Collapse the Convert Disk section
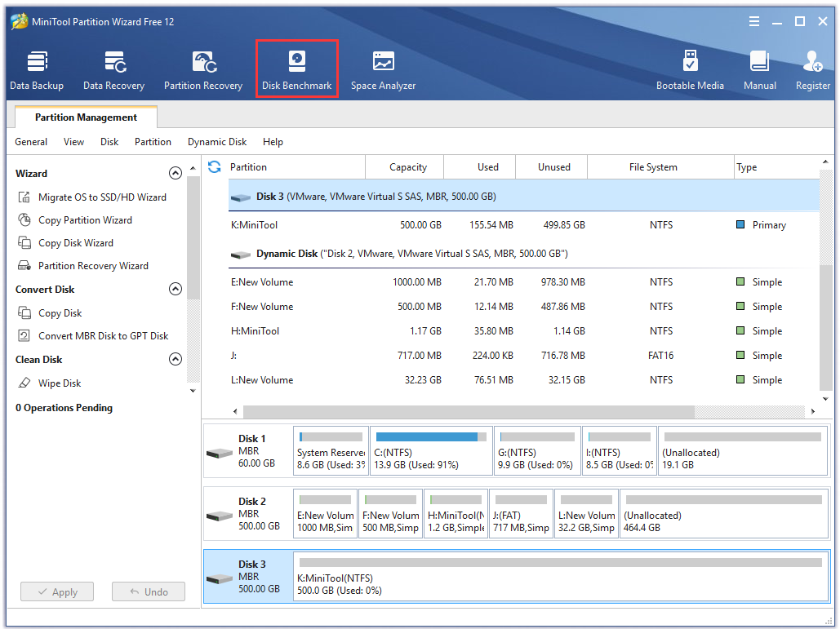Screen dimensions: 840x629 click(x=176, y=289)
